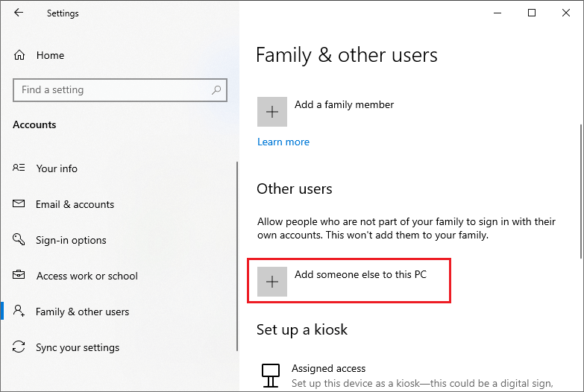Click in the Find a setting field
Viewport: 584px width, 392px height.
120,90
